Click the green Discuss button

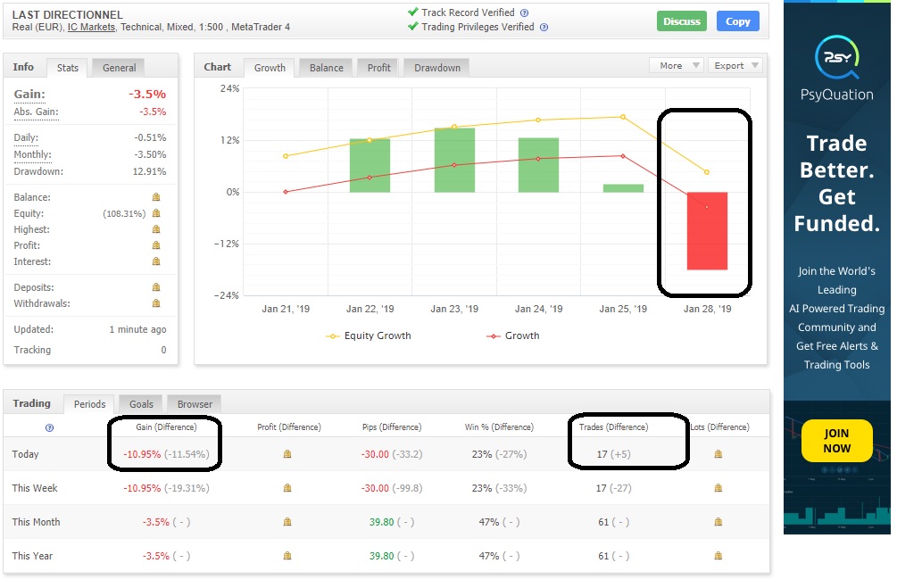tap(681, 21)
